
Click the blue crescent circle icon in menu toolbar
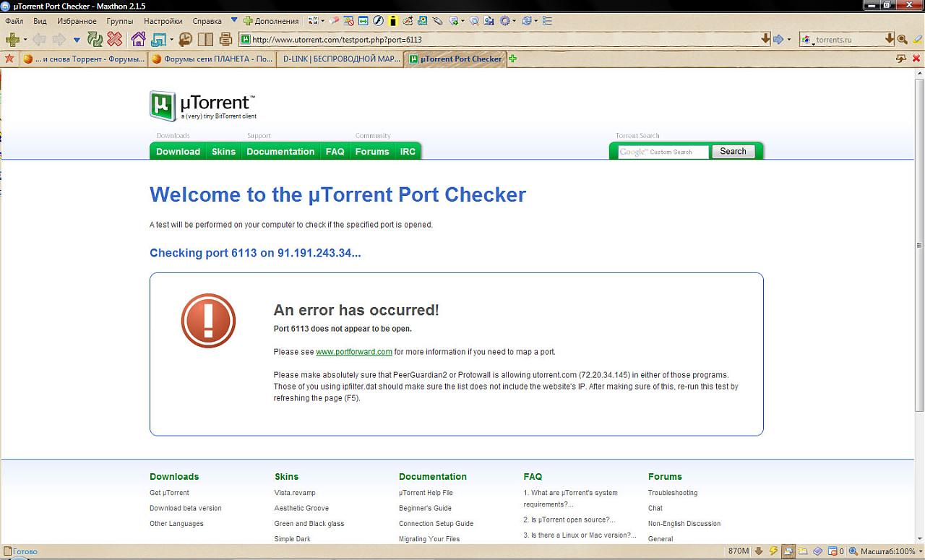[377, 21]
